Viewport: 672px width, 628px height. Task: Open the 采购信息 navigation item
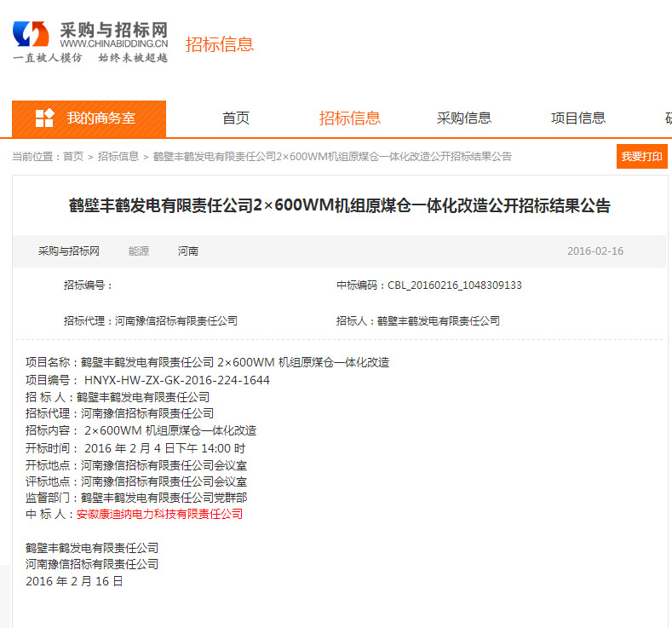coord(464,118)
